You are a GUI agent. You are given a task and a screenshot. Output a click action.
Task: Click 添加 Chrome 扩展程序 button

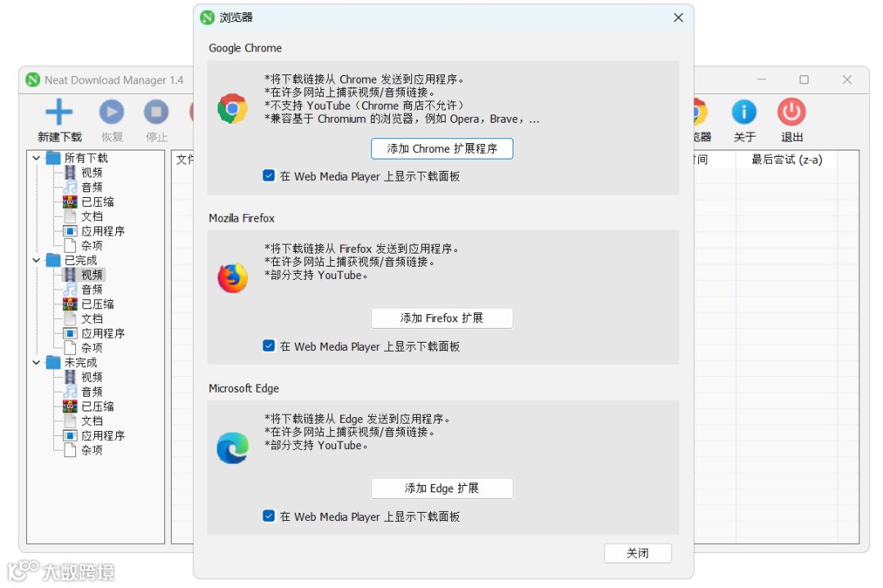click(442, 149)
